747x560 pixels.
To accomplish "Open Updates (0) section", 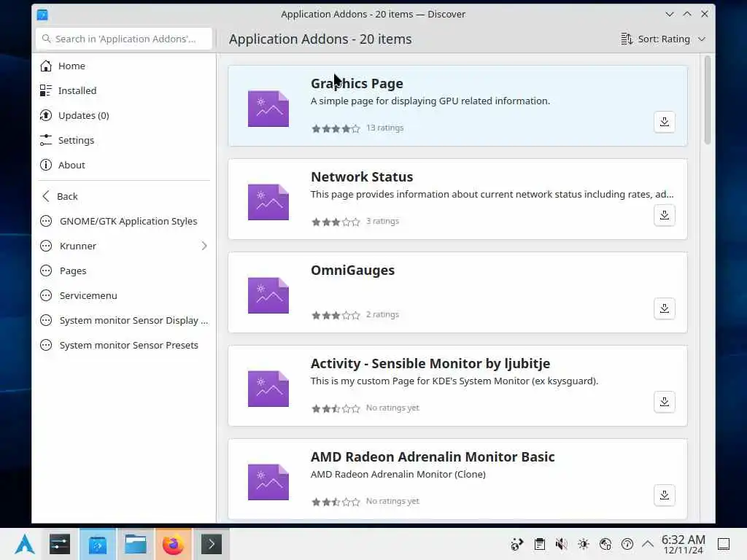I will click(124, 115).
